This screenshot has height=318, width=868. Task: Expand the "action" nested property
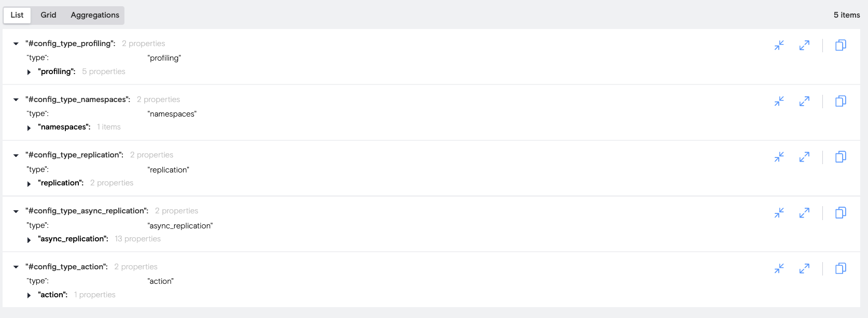[x=29, y=295]
